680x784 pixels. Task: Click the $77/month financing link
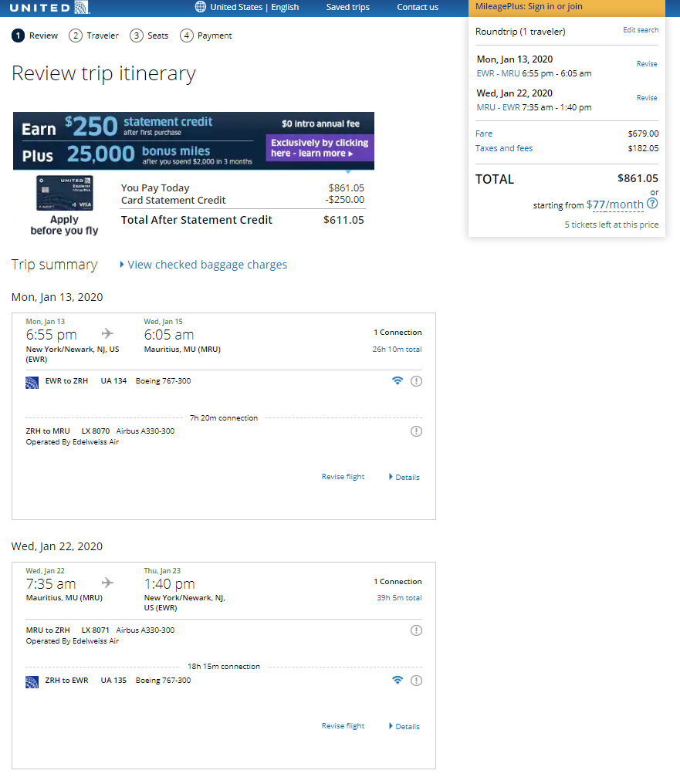[614, 204]
